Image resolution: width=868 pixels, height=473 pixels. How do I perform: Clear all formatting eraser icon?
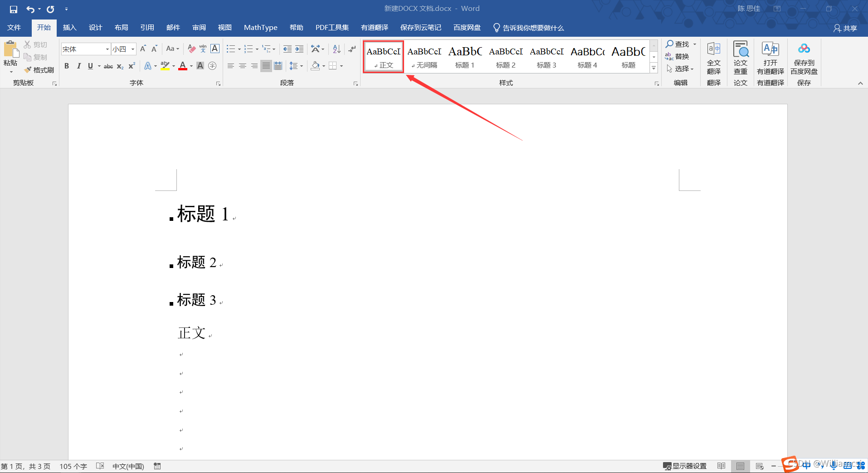(191, 49)
